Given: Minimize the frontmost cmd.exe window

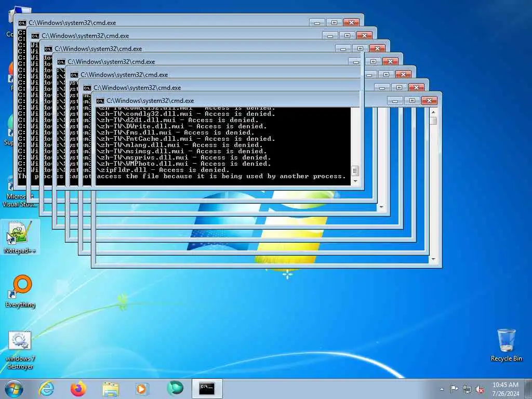Looking at the screenshot, I should 395,101.
